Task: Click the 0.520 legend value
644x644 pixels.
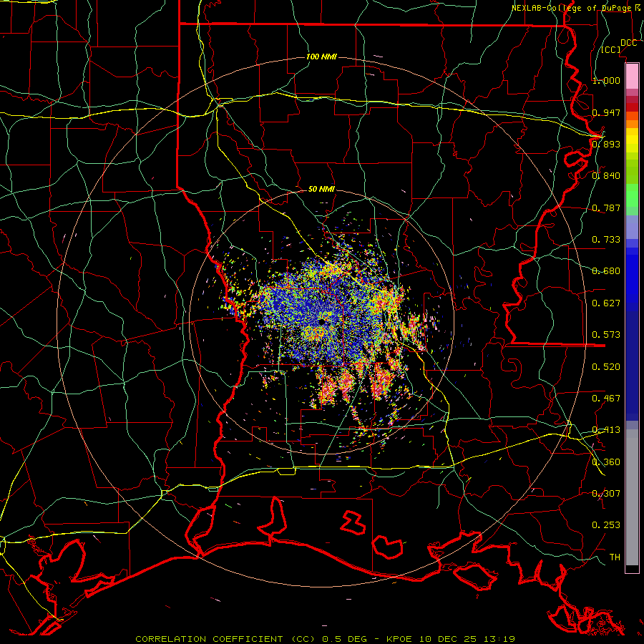Action: point(606,367)
